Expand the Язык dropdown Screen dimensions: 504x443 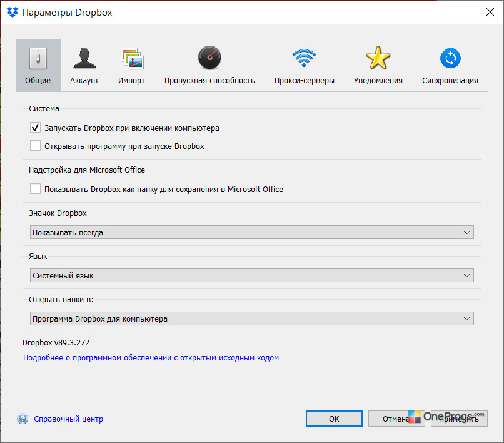pyautogui.click(x=251, y=275)
